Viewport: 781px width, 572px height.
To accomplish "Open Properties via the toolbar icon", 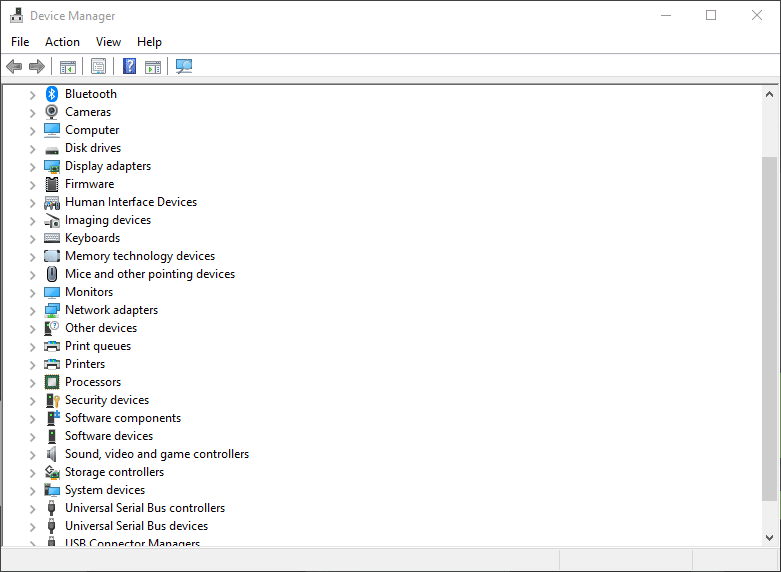I will click(x=98, y=67).
